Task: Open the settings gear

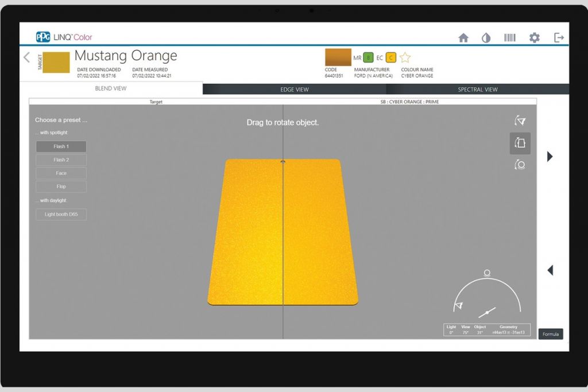Action: point(534,38)
